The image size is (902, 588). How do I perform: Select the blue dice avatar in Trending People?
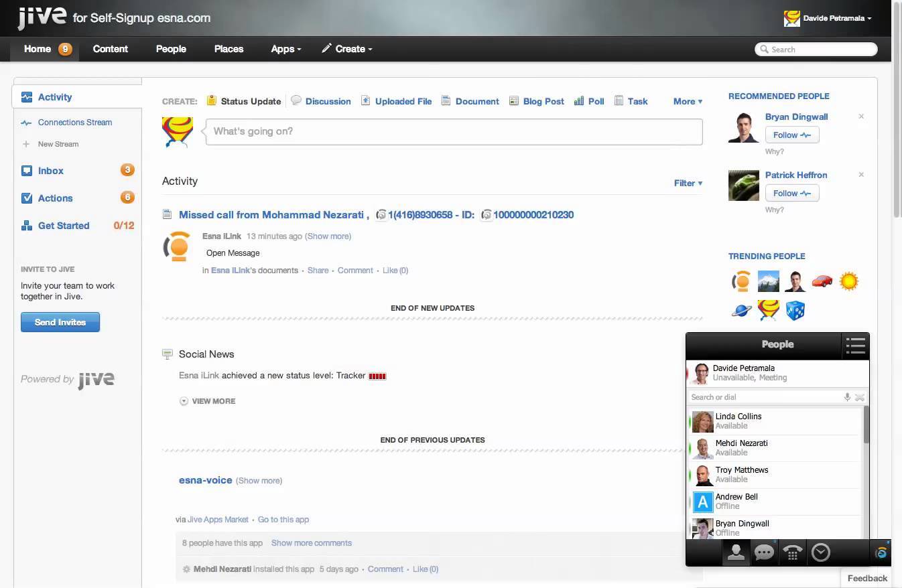click(795, 310)
